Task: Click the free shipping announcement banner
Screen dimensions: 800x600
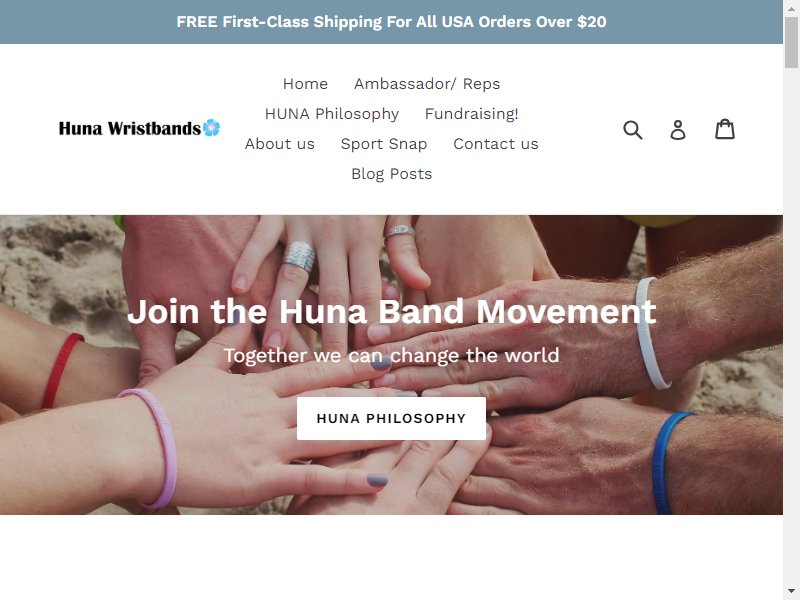Action: (391, 22)
